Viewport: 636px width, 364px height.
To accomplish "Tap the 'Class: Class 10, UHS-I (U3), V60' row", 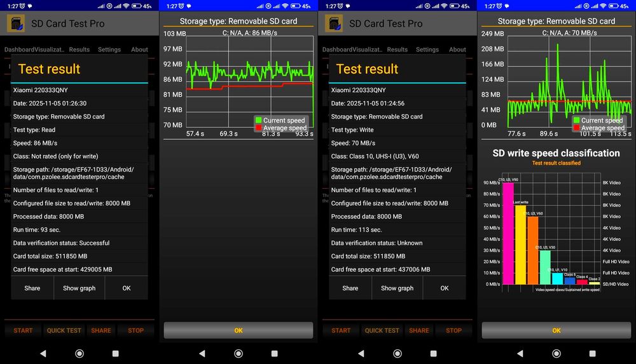I will (397, 156).
